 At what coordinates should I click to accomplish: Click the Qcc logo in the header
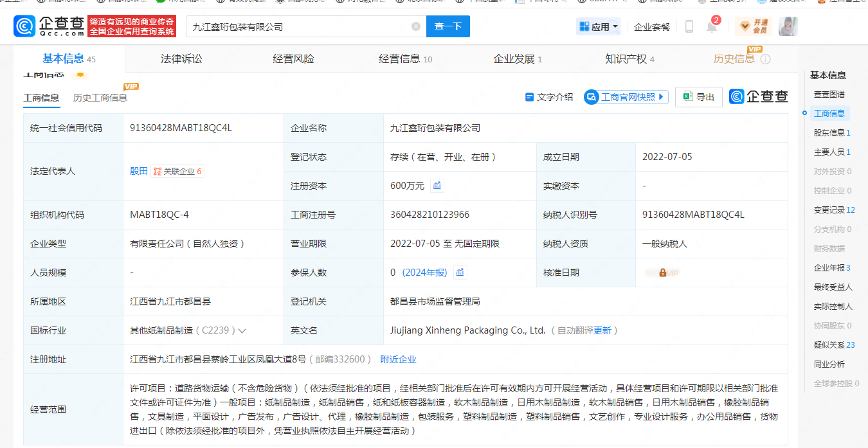pos(49,26)
